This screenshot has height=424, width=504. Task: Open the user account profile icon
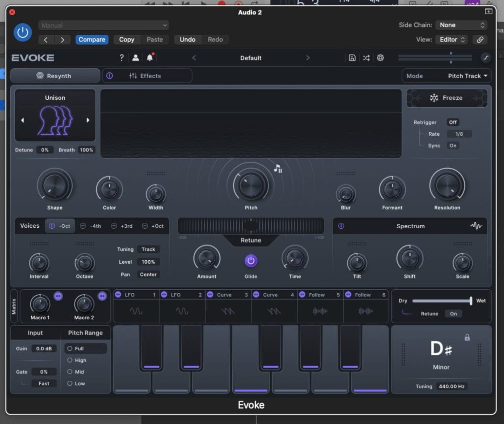(135, 58)
